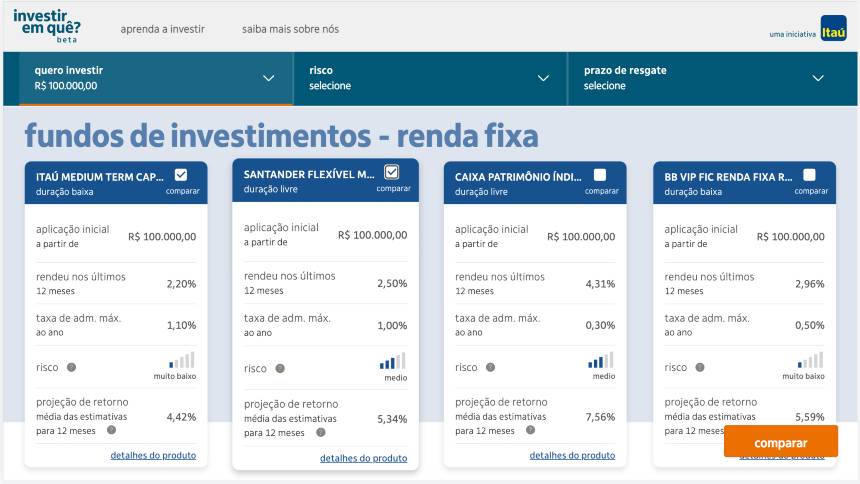Expand the risco filter dropdown
Screen dimensions: 860x484
tap(431, 78)
